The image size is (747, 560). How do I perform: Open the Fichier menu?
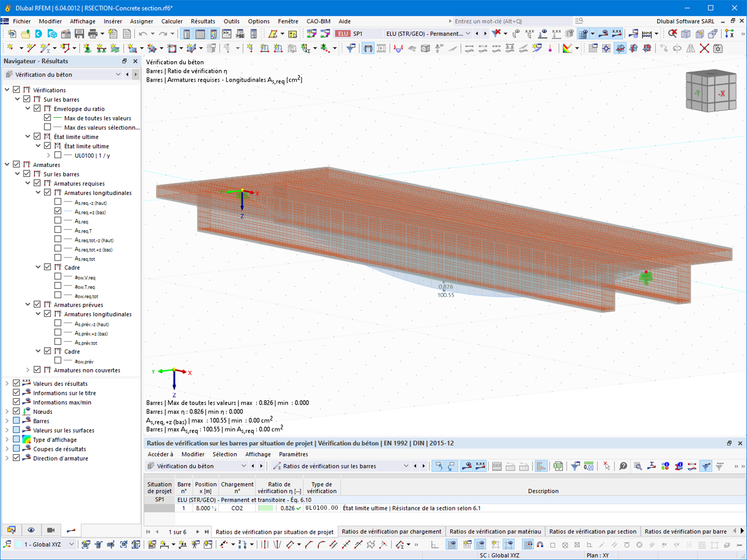pos(21,21)
